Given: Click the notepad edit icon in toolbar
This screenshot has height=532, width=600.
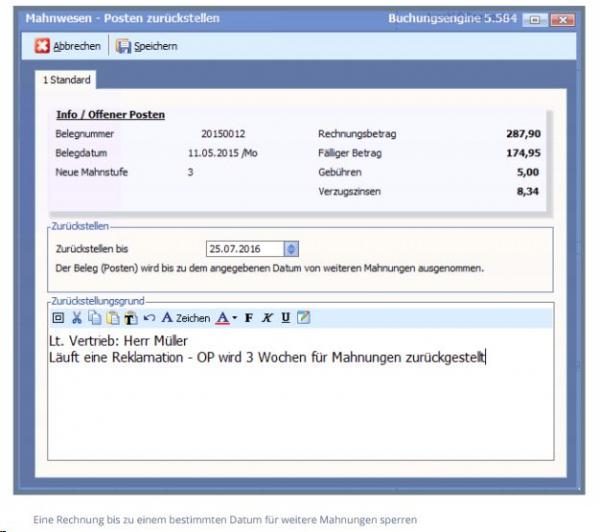Looking at the screenshot, I should click(303, 317).
